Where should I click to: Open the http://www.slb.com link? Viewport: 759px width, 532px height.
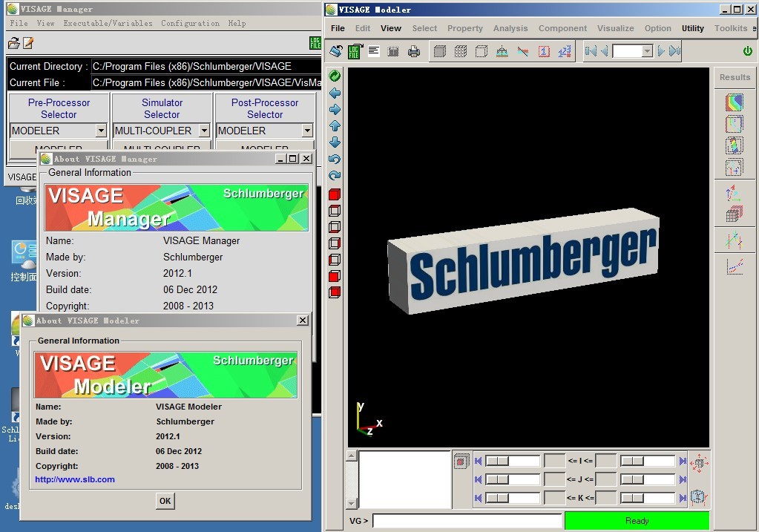pyautogui.click(x=75, y=479)
